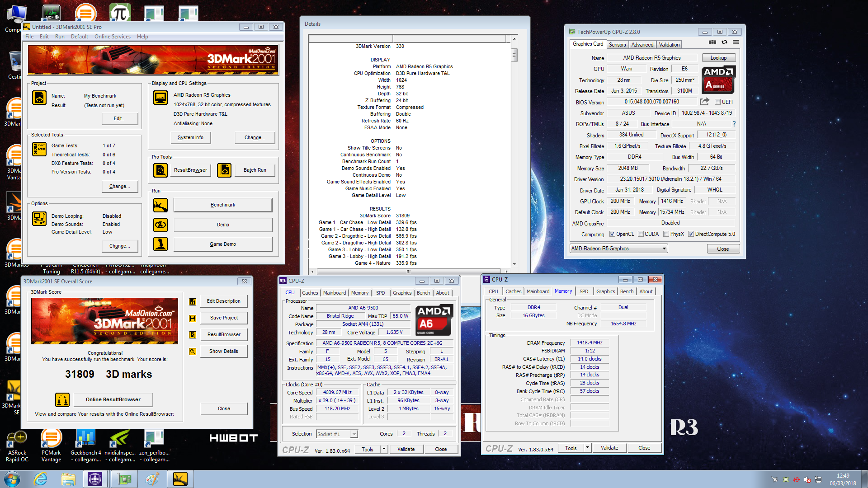Screen dimensions: 868x488
Task: Click the clock in the system tray
Action: coord(843,479)
